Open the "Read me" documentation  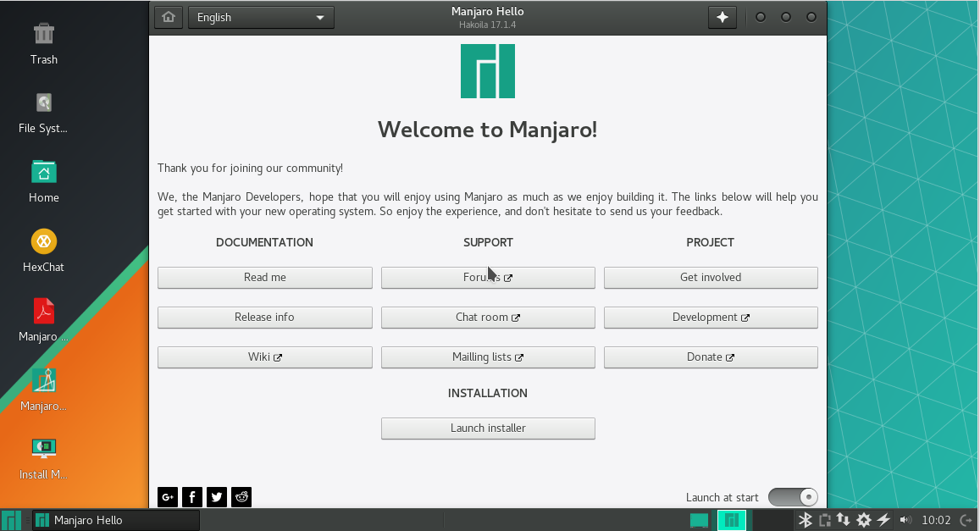(x=264, y=277)
